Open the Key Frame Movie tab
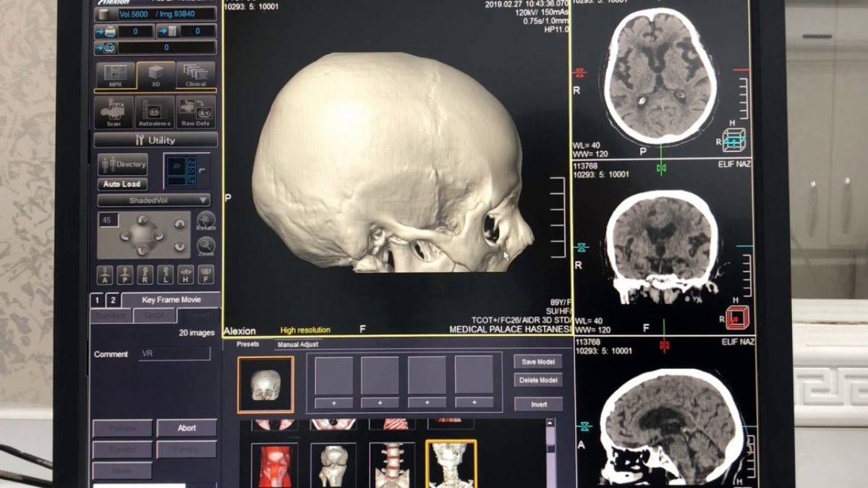This screenshot has width=868, height=488. pos(171,300)
